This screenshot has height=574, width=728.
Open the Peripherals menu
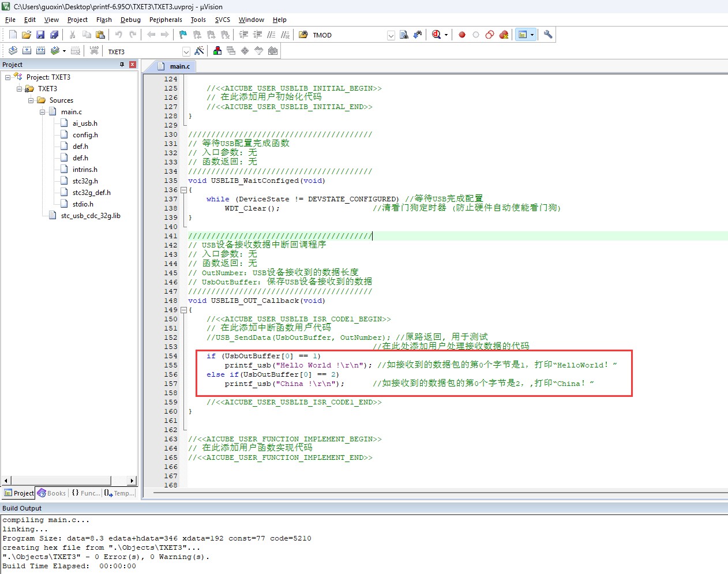pyautogui.click(x=166, y=20)
